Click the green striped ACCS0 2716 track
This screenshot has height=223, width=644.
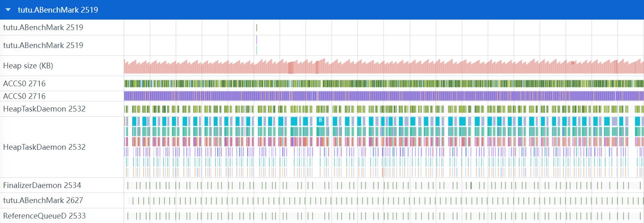pos(382,83)
